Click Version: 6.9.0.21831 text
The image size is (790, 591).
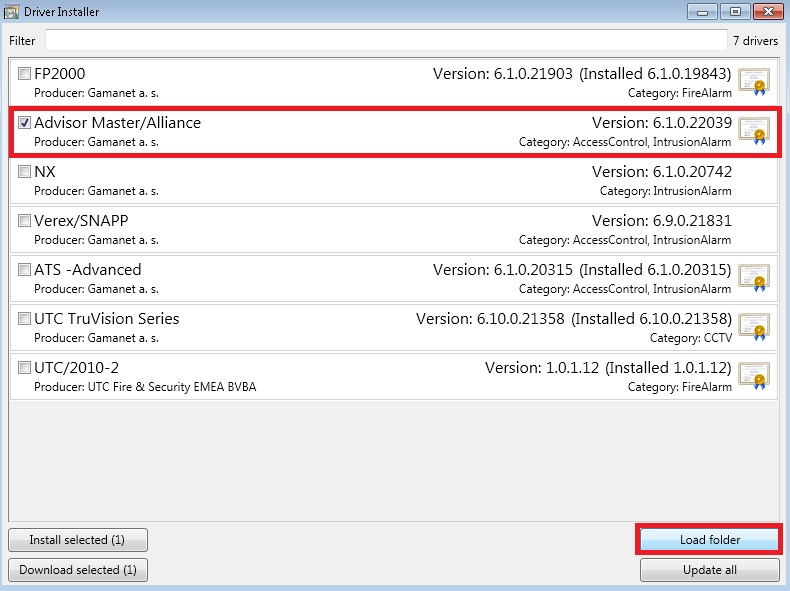click(662, 220)
